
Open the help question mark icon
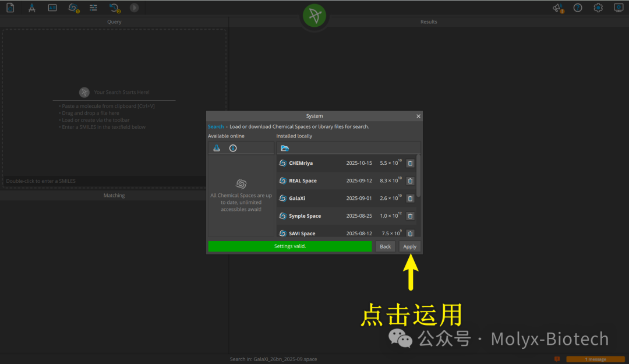(578, 8)
